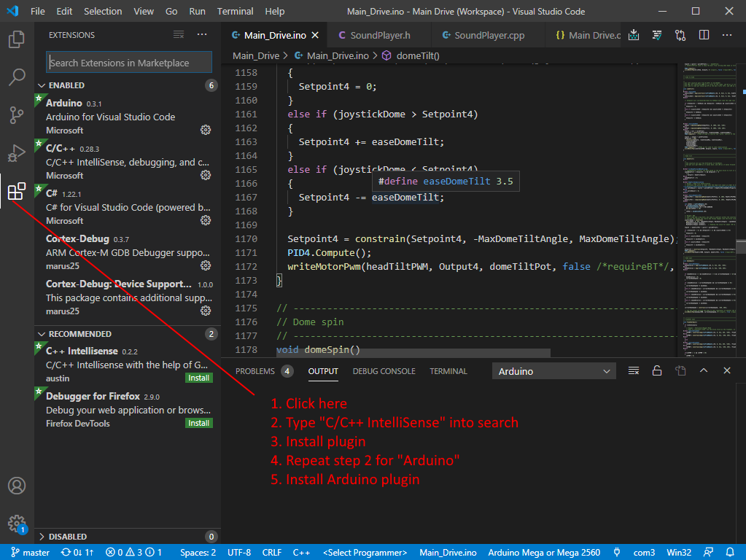Maximize the bottom panel

pyautogui.click(x=704, y=370)
